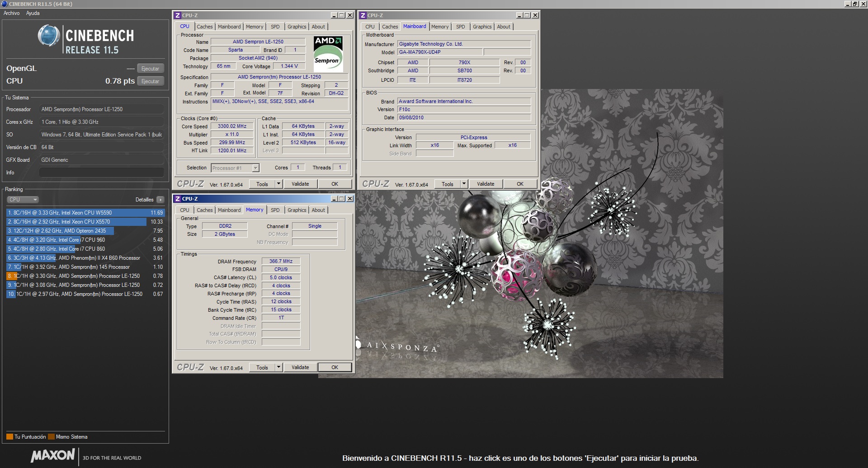Click the MAXON logo
This screenshot has width=868, height=468.
tap(52, 456)
